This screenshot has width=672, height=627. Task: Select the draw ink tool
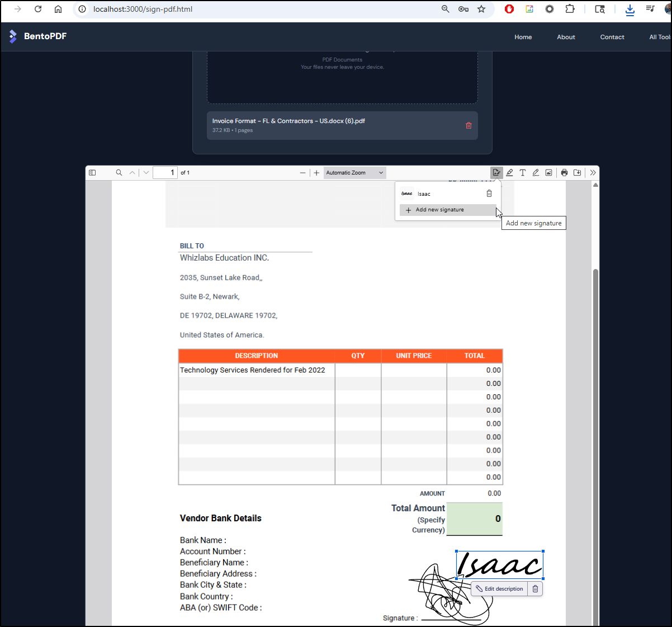[536, 173]
